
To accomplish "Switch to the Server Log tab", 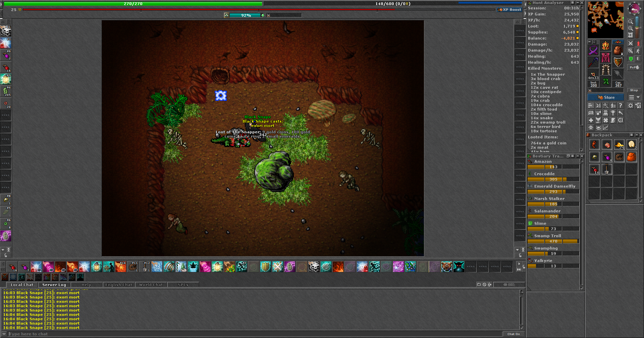I will click(x=54, y=285).
